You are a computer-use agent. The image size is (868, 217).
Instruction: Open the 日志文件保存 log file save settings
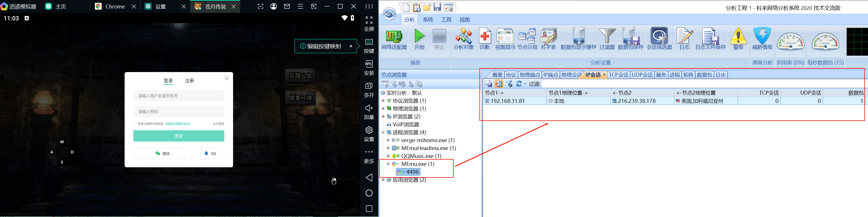[710, 39]
